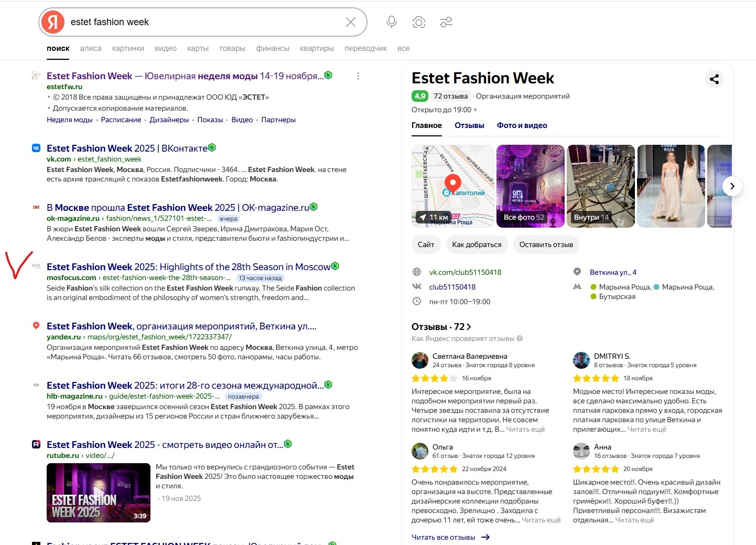
Task: Open three-dot menu for estetfw.ru result
Action: [x=358, y=76]
